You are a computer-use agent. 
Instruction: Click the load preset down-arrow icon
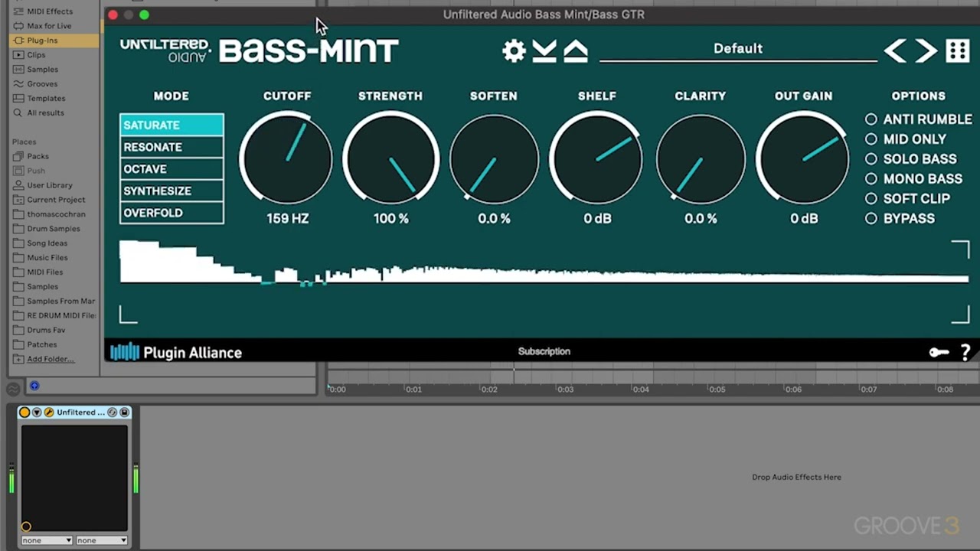[x=544, y=51]
